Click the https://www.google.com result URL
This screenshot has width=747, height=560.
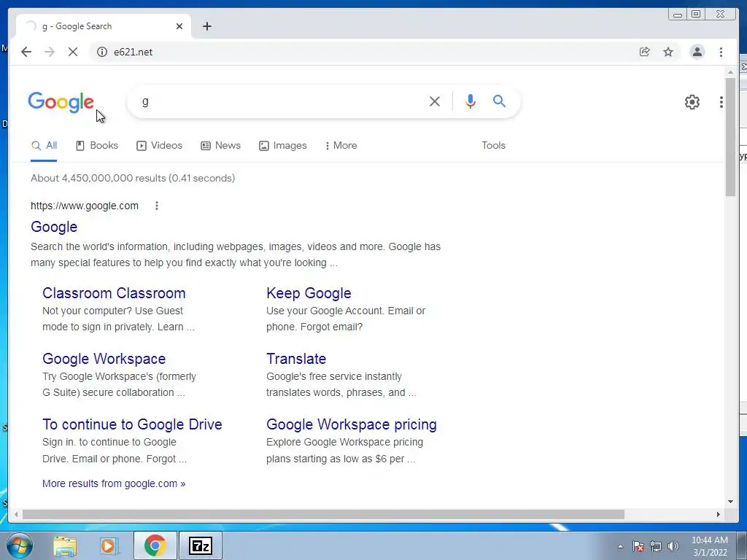tap(85, 206)
